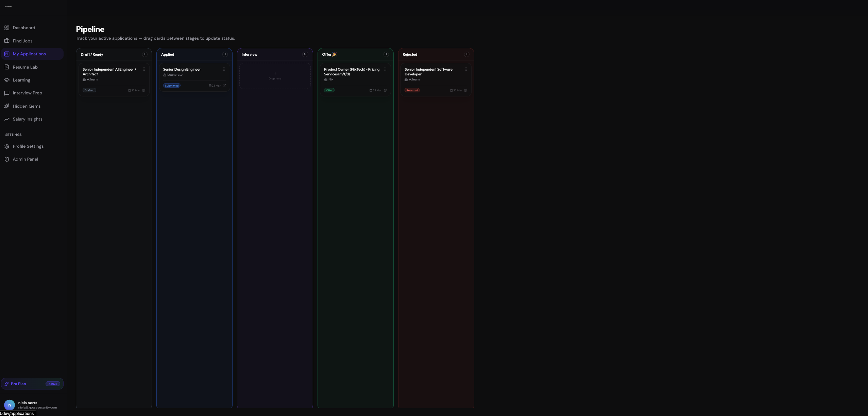The height and width of the screenshot is (416, 868).
Task: Click the Resume Lab document icon
Action: click(7, 67)
